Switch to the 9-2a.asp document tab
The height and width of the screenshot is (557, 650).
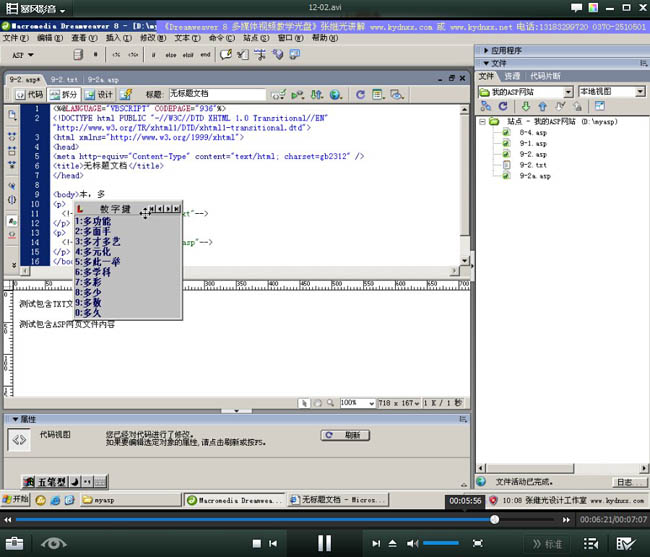point(103,79)
